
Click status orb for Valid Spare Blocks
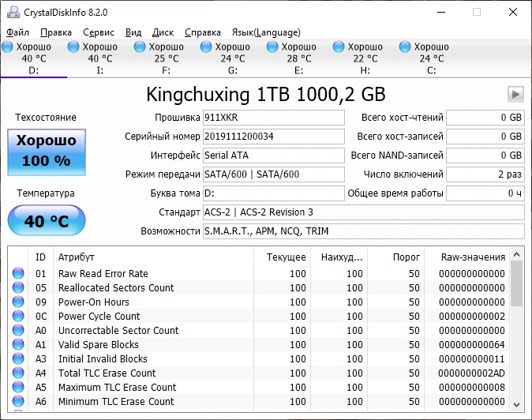(18, 344)
